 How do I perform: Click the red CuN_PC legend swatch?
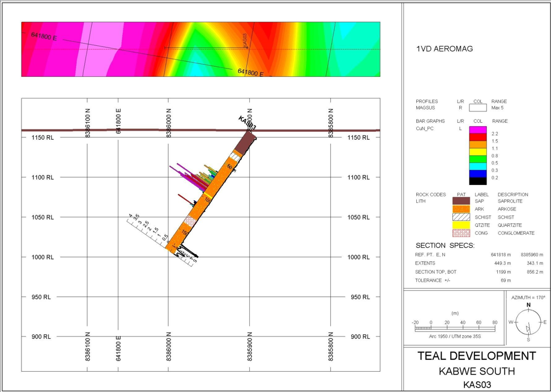click(478, 137)
